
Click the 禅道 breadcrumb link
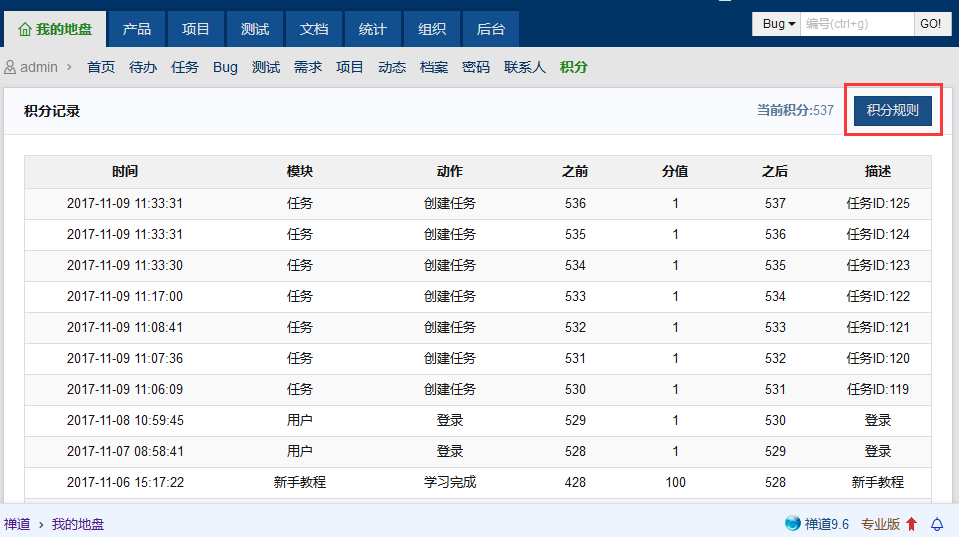[17, 524]
